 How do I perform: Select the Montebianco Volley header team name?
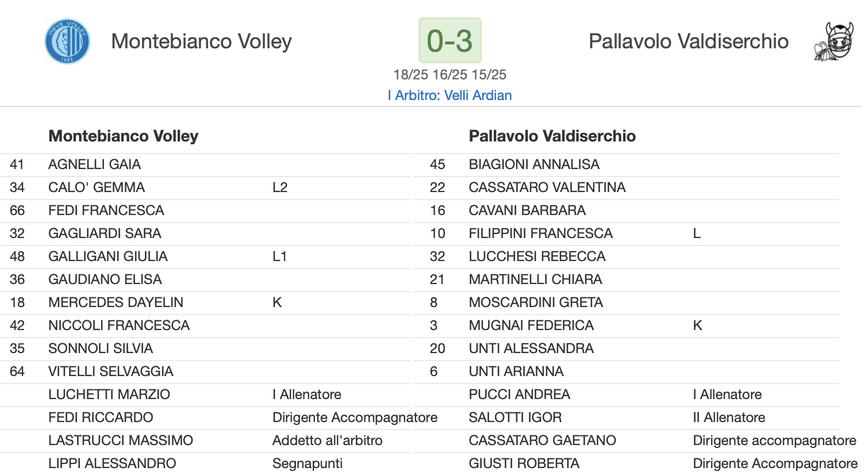click(x=201, y=41)
